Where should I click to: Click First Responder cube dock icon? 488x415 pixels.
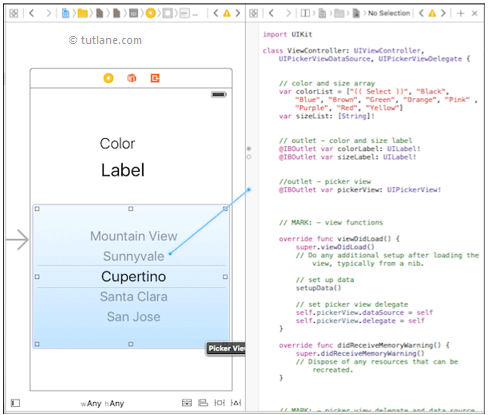132,78
